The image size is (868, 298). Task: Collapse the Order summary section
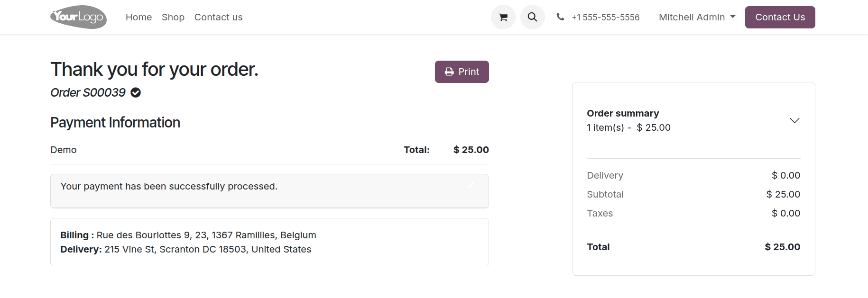[795, 120]
